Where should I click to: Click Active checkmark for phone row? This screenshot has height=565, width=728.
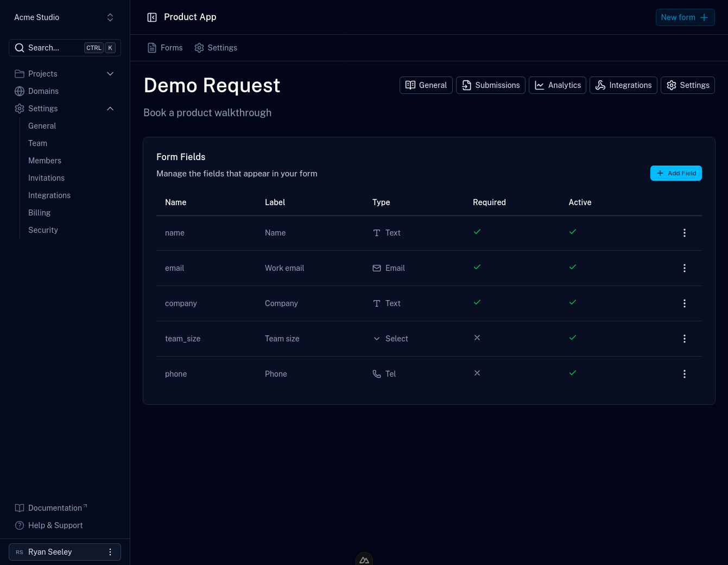click(x=573, y=373)
